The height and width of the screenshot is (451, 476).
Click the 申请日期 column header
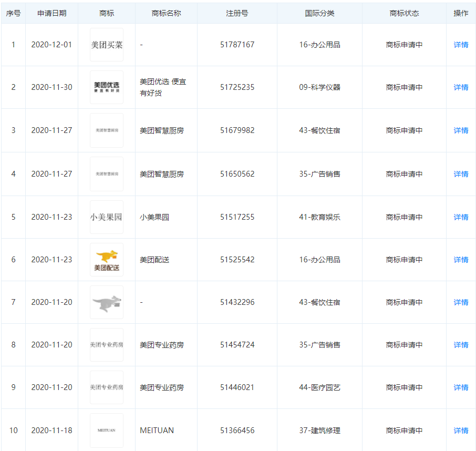coord(52,13)
